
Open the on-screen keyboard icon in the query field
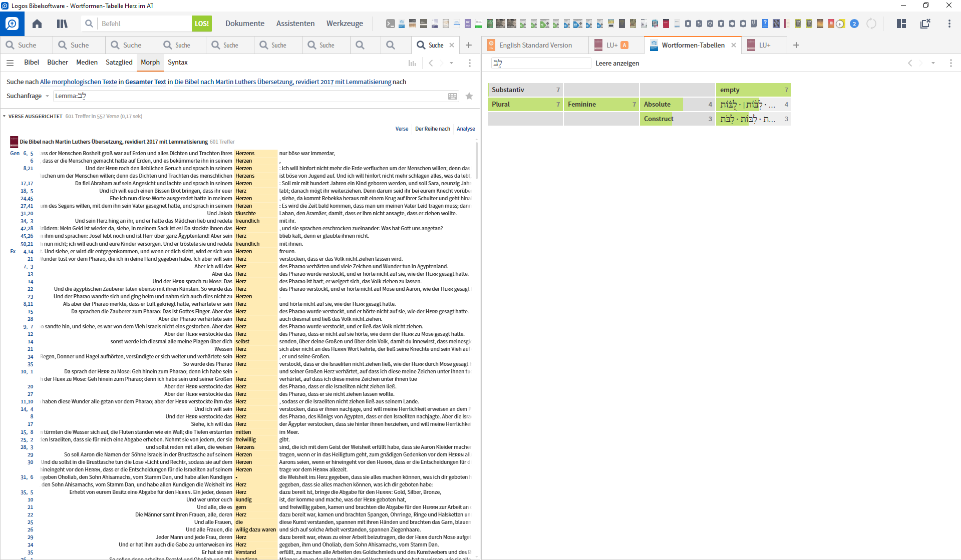click(453, 96)
